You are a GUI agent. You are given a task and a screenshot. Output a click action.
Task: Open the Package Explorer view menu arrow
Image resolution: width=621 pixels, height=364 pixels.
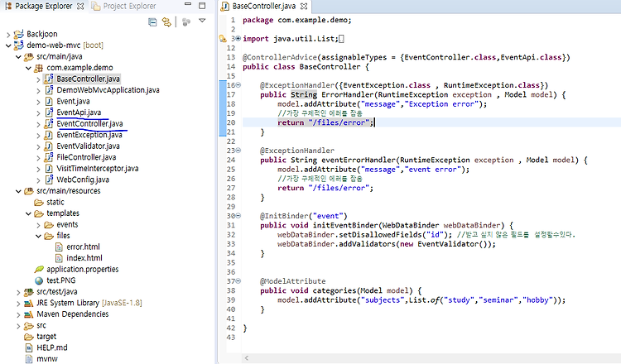pyautogui.click(x=202, y=21)
